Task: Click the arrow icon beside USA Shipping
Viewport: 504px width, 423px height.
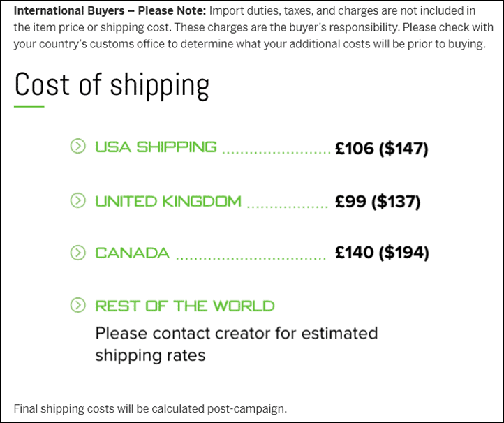Action: (77, 147)
